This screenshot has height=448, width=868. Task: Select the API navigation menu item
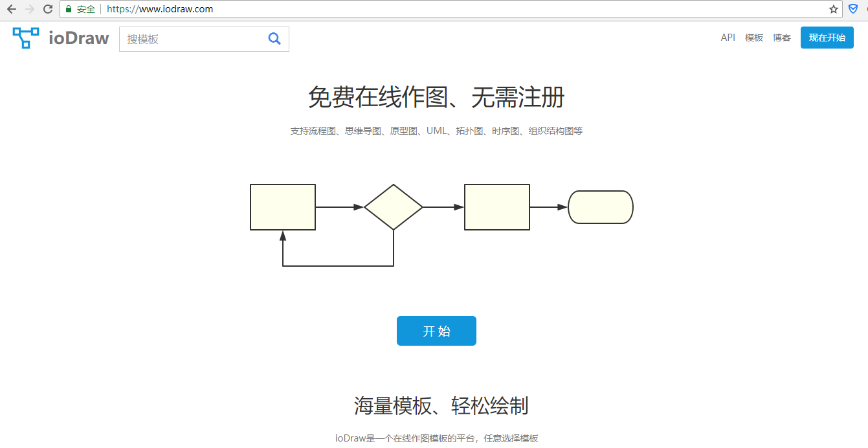tap(728, 38)
